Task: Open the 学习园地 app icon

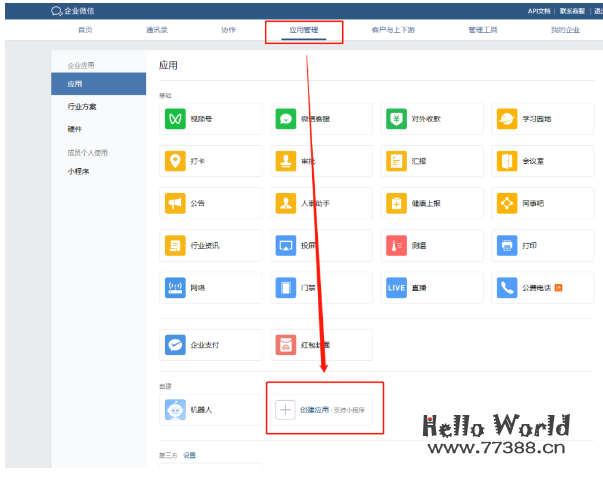Action: tap(507, 119)
